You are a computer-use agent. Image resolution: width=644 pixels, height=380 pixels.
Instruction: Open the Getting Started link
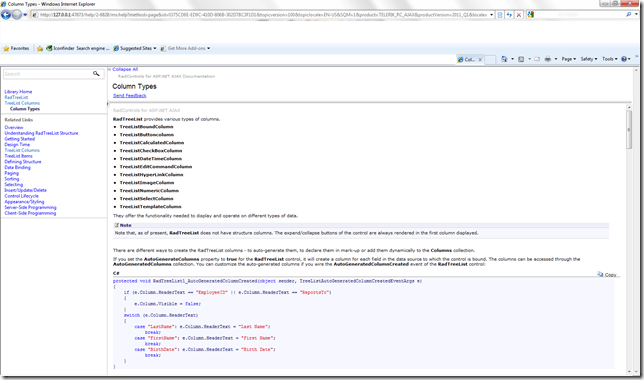(x=19, y=139)
